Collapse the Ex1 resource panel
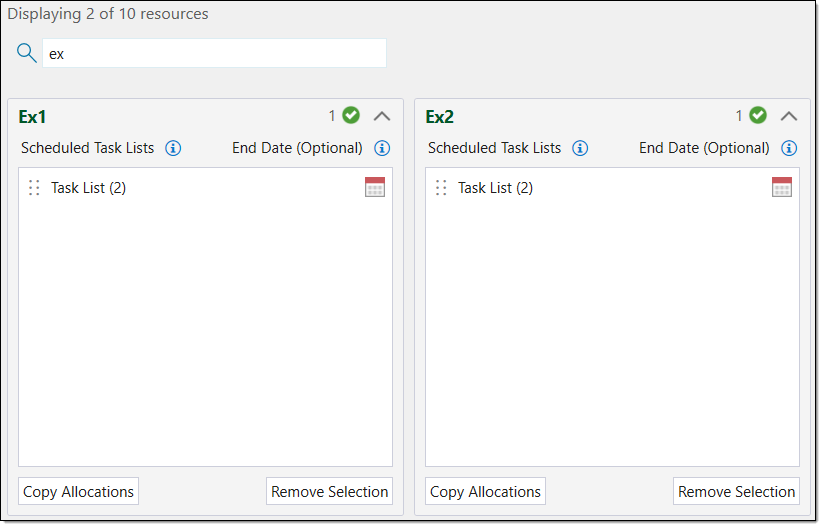 (x=382, y=116)
